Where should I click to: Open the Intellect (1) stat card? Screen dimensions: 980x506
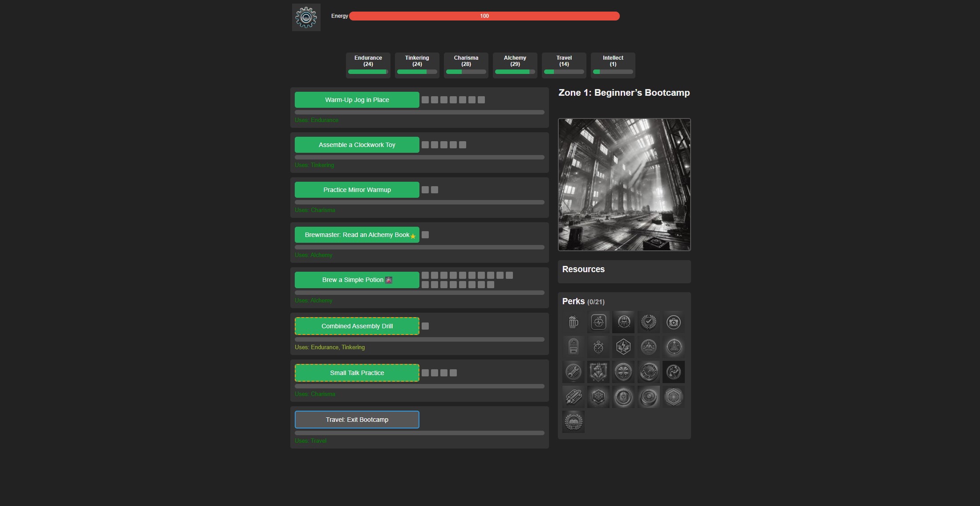(613, 65)
